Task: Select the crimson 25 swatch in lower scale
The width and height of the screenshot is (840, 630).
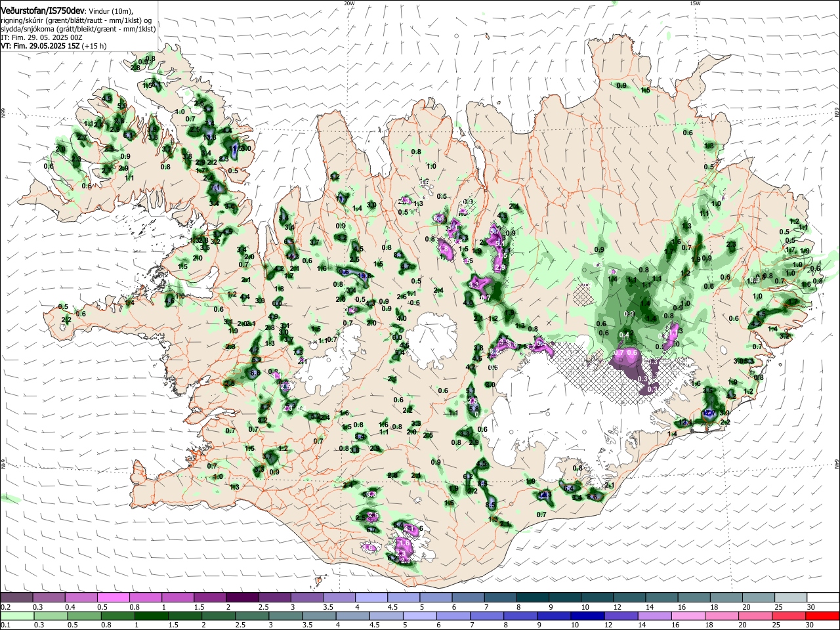Action: pyautogui.click(x=787, y=616)
